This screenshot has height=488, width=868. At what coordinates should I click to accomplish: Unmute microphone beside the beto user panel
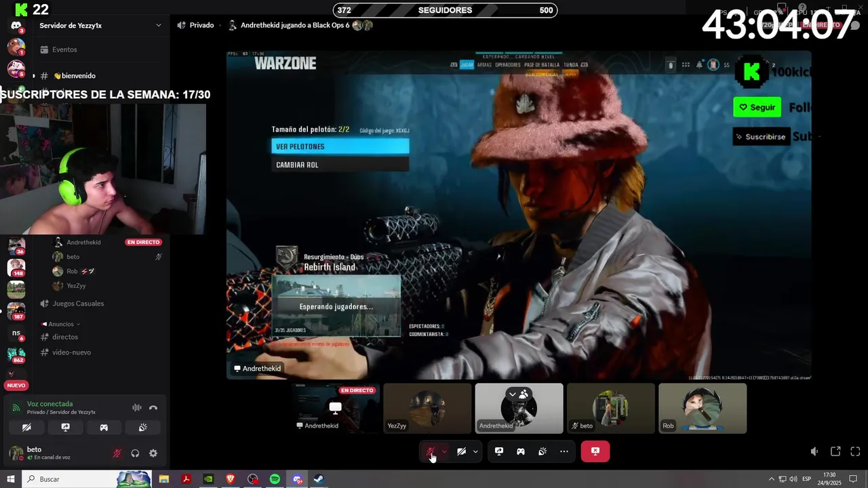(x=117, y=453)
